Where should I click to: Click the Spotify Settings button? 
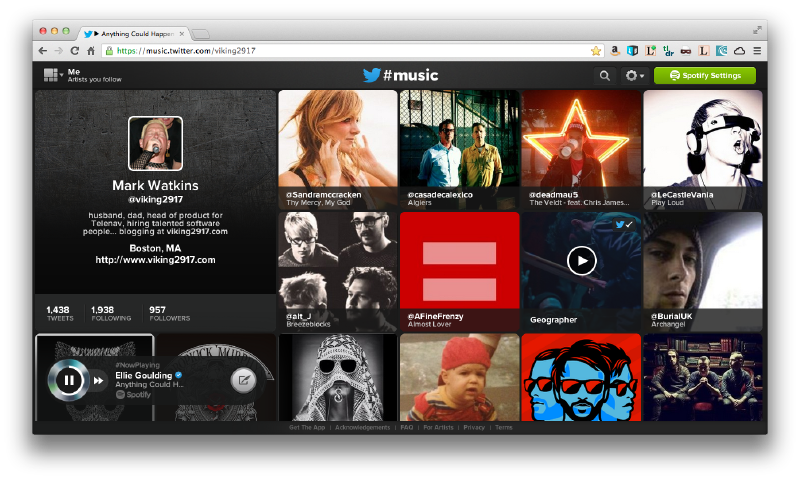point(705,75)
